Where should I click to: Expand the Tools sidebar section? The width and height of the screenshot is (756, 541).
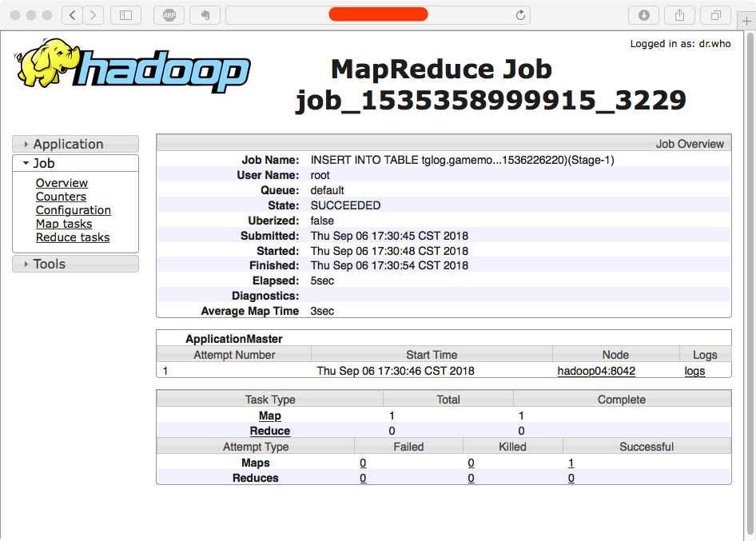pos(75,264)
